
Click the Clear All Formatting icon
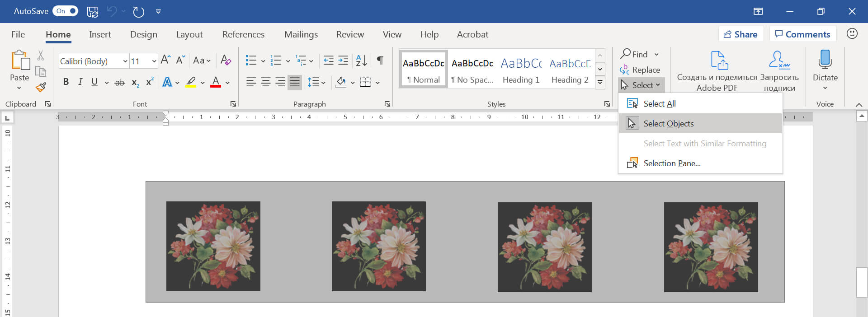tap(226, 61)
